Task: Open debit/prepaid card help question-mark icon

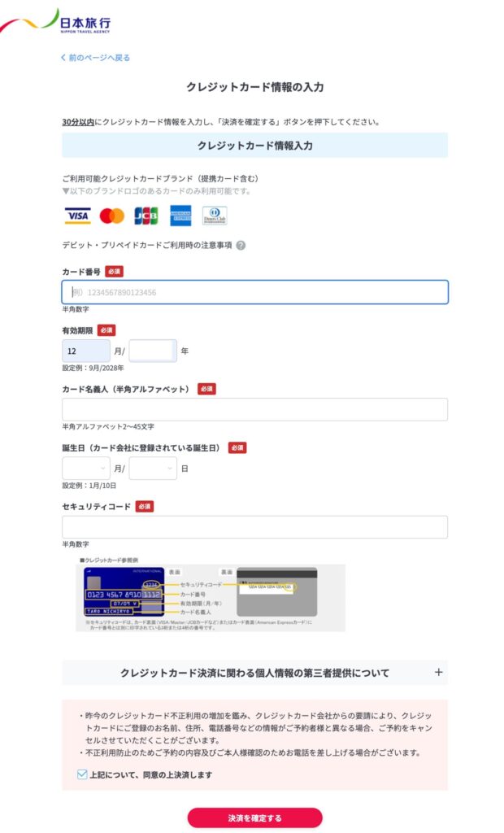Action: click(x=241, y=246)
